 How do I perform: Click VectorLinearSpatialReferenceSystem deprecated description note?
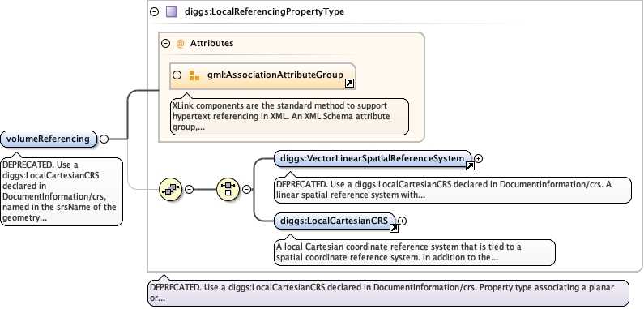(x=453, y=190)
